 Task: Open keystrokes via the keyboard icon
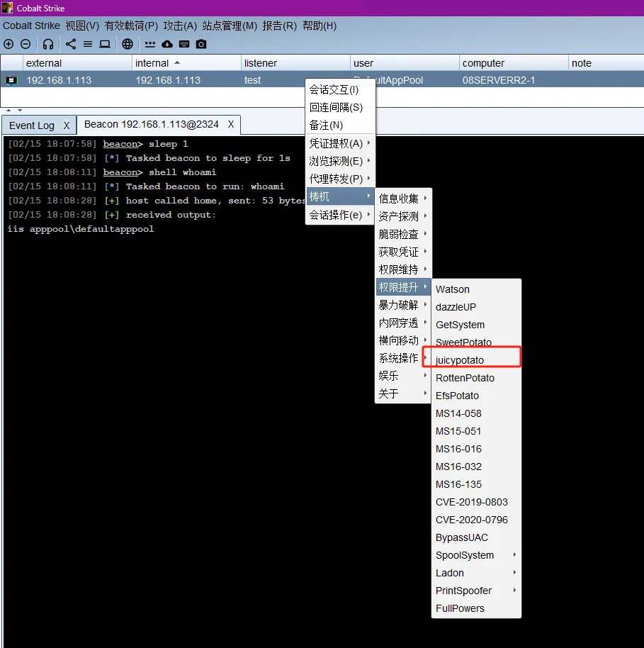(183, 44)
